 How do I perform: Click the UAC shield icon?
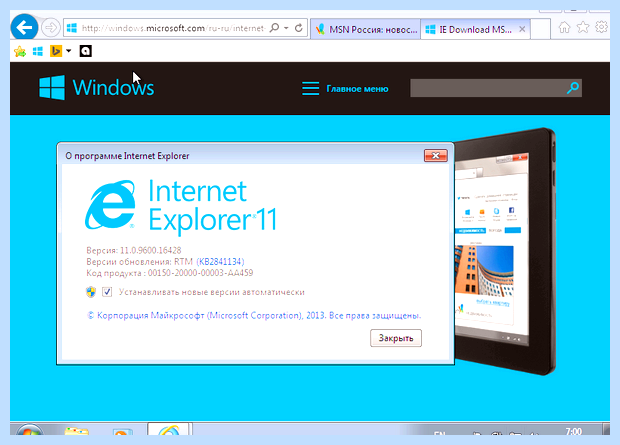91,292
